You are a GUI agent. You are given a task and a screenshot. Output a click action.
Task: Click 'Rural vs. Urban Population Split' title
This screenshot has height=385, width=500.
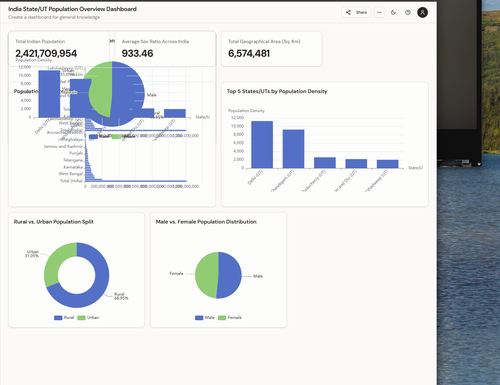(x=54, y=222)
